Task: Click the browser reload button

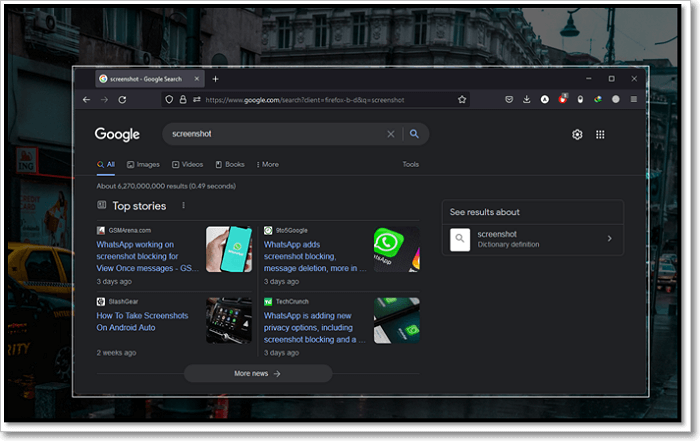Action: 122,100
